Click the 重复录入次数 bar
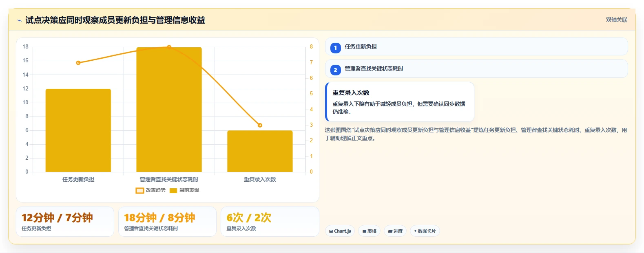 (260, 151)
